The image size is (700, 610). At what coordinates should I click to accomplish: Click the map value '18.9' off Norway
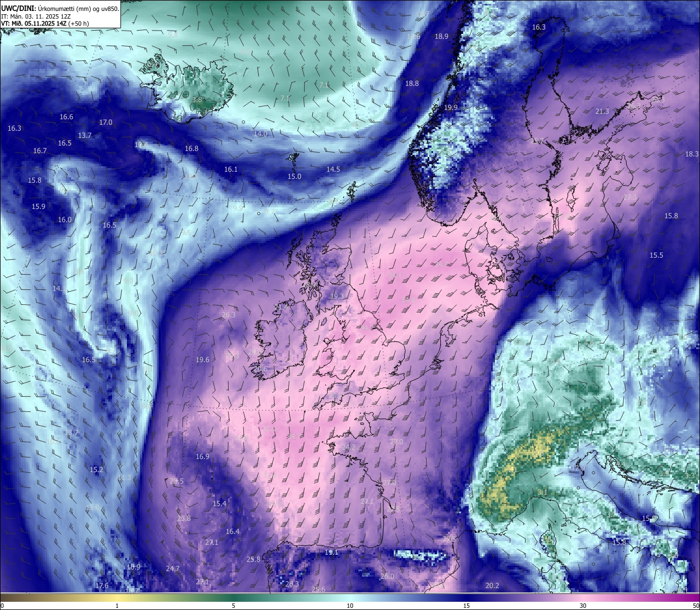coord(441,36)
